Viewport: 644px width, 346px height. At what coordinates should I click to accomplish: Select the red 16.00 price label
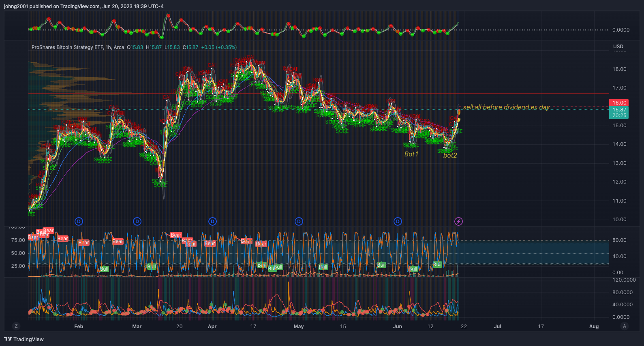pyautogui.click(x=619, y=103)
